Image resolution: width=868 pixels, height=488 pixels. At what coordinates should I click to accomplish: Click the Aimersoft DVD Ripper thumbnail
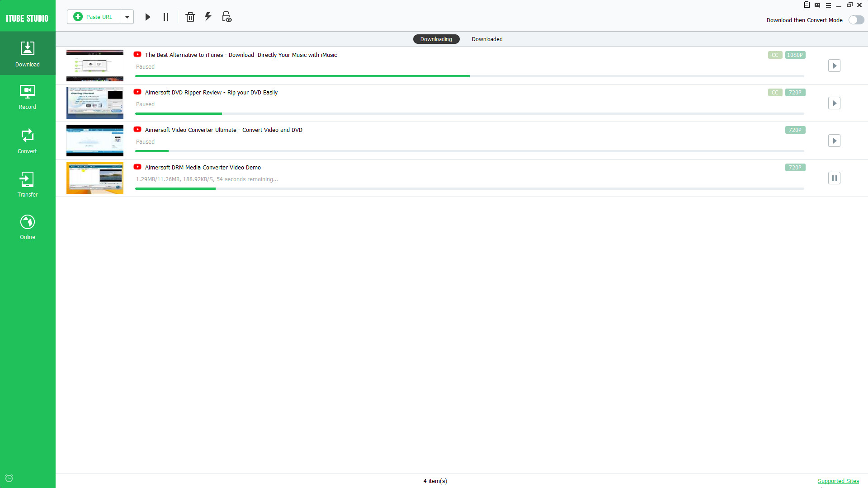[x=94, y=103]
